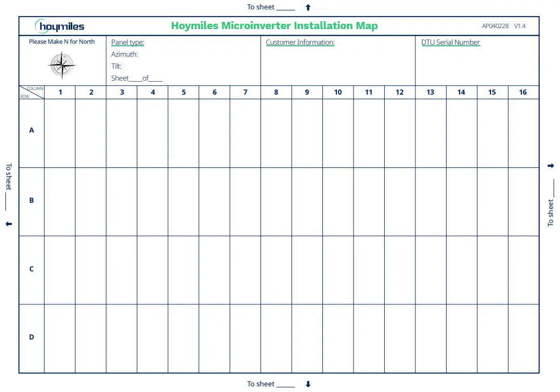The image size is (560, 392).
Task: Click row label C
Action: (x=31, y=269)
